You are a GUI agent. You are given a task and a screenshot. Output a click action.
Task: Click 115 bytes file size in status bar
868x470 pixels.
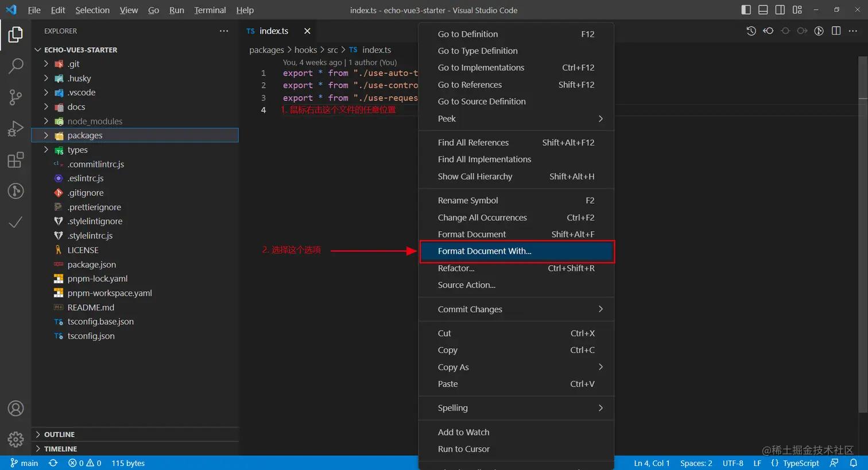(x=128, y=463)
